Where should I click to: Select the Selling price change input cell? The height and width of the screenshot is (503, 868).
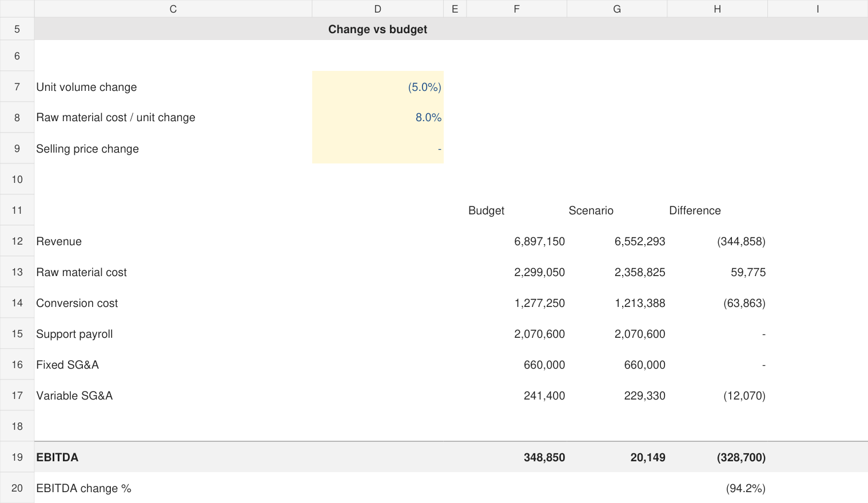(377, 149)
